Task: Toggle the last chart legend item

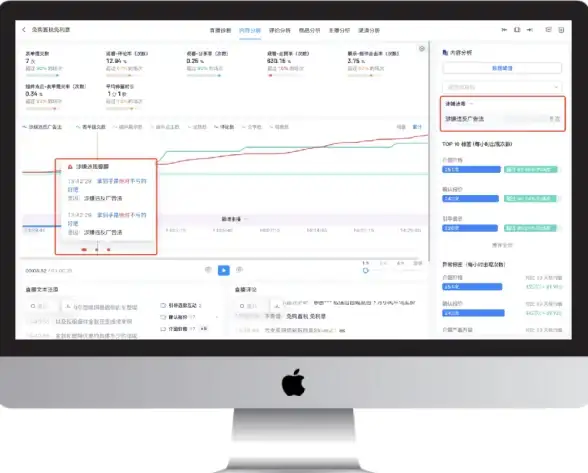Action: (279, 127)
